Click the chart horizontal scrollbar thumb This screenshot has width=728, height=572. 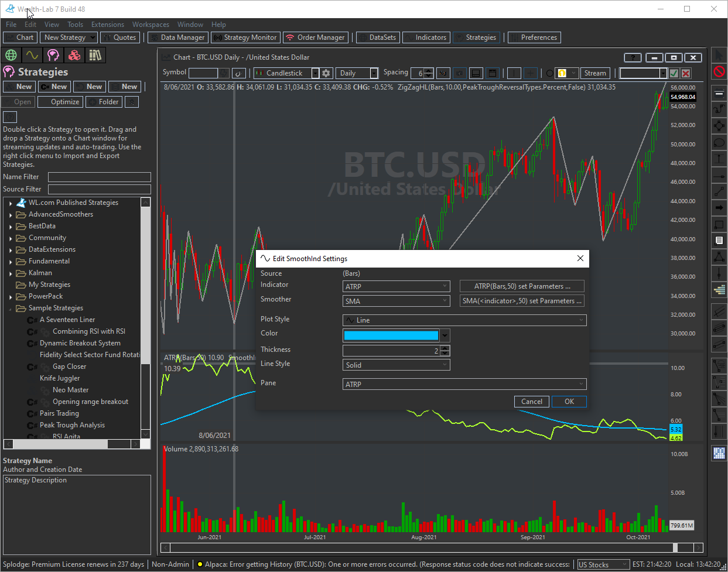tap(675, 548)
